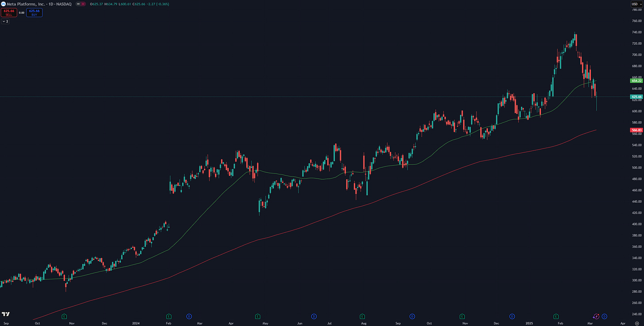Click the L600.61 low value
644x326 pixels.
125,4
